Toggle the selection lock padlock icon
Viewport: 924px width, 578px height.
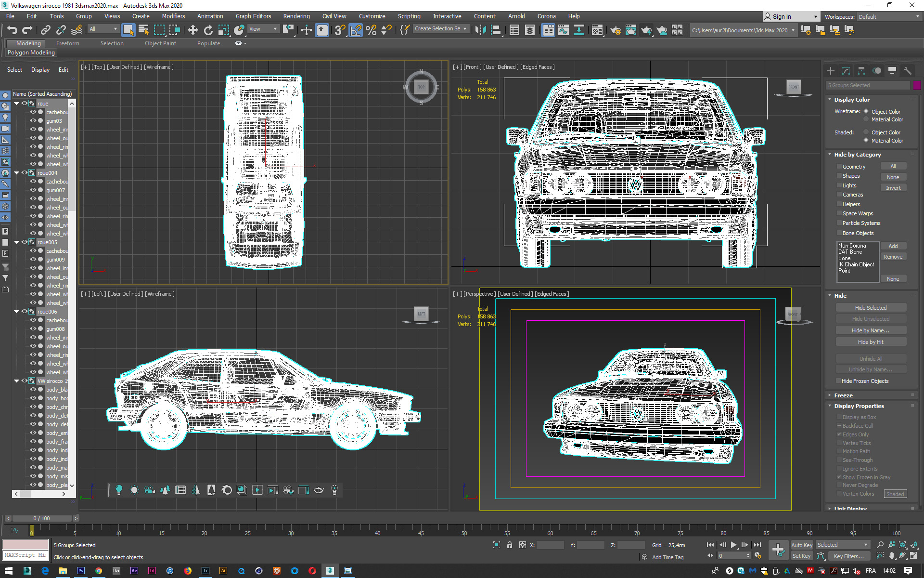pyautogui.click(x=510, y=545)
